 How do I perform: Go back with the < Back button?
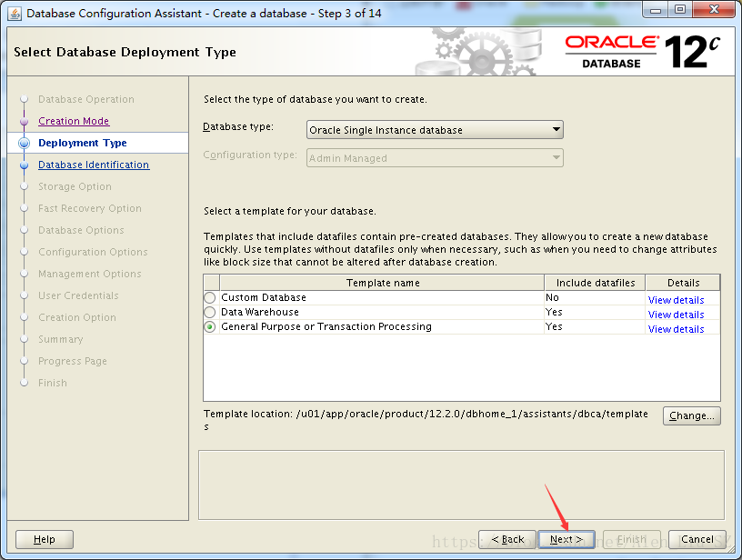click(x=507, y=539)
